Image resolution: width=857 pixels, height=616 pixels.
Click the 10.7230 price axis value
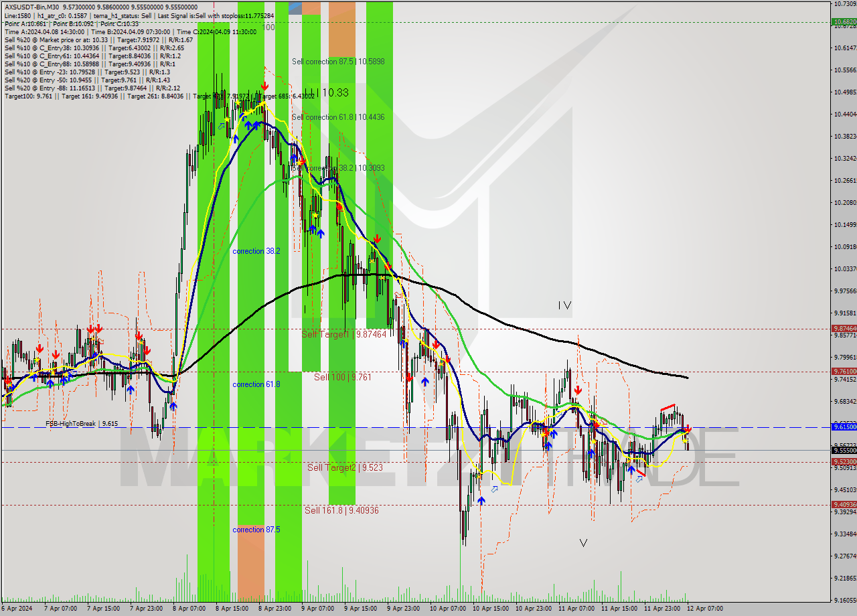tap(844, 4)
